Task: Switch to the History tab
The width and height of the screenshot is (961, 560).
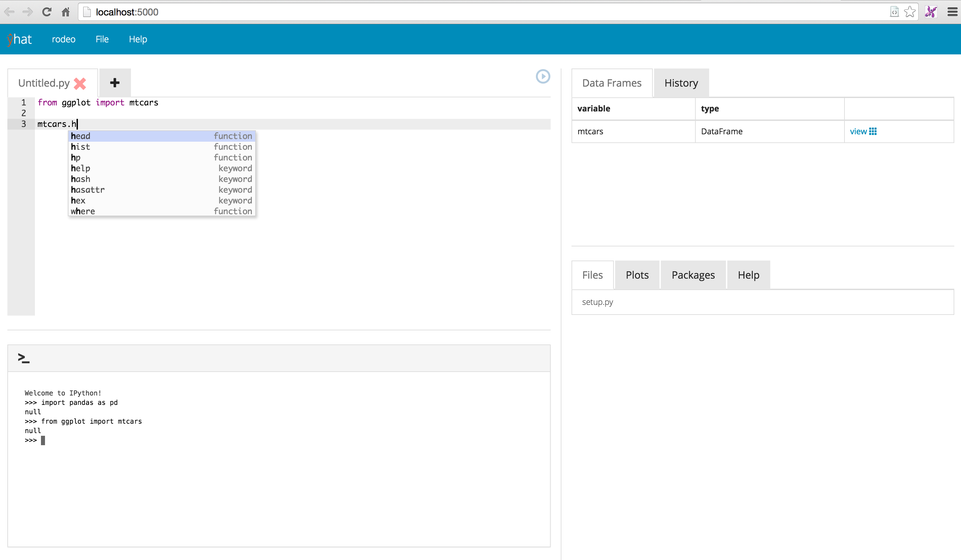Action: [x=681, y=83]
